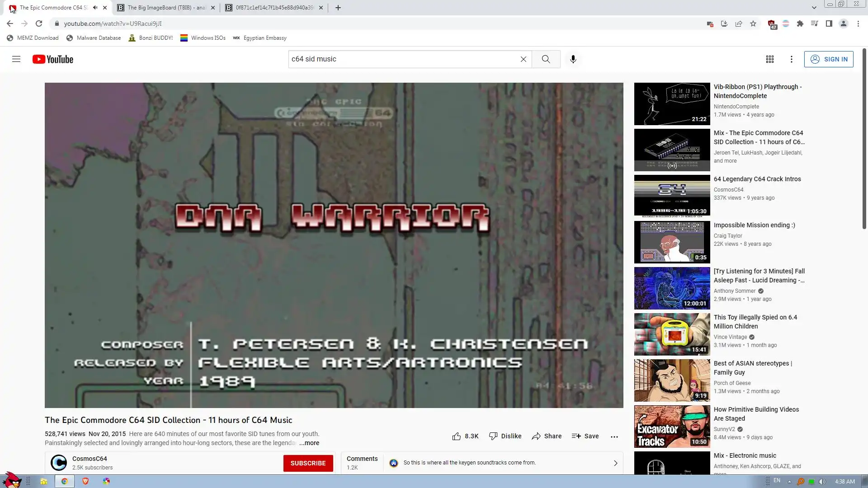868x488 pixels.
Task: Click the SIGN IN button
Action: (828, 59)
